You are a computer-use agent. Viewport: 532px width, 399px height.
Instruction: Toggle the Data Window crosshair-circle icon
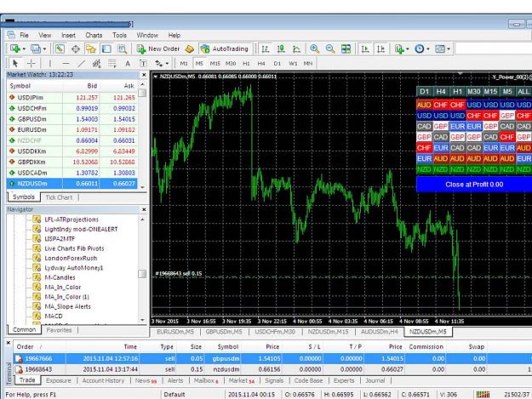[x=75, y=48]
